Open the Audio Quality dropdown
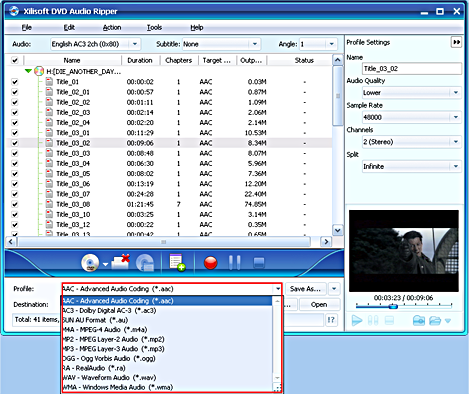The width and height of the screenshot is (469, 394). [x=456, y=92]
